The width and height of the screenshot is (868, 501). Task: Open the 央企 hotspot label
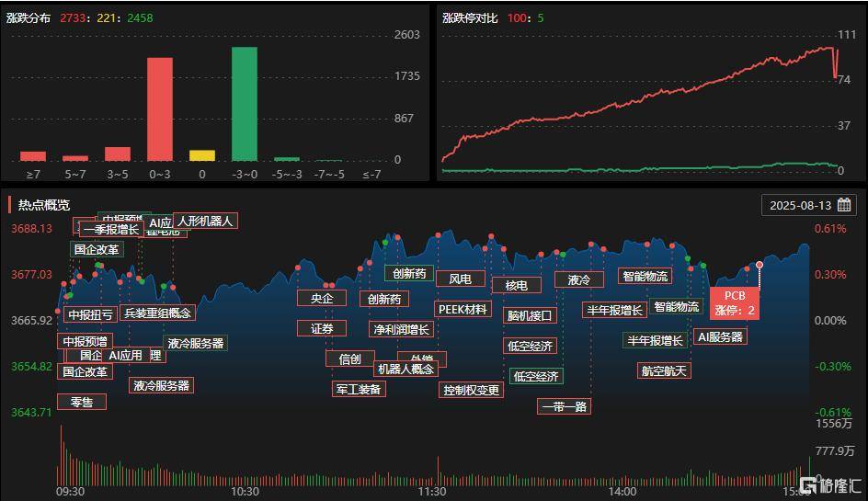[321, 298]
